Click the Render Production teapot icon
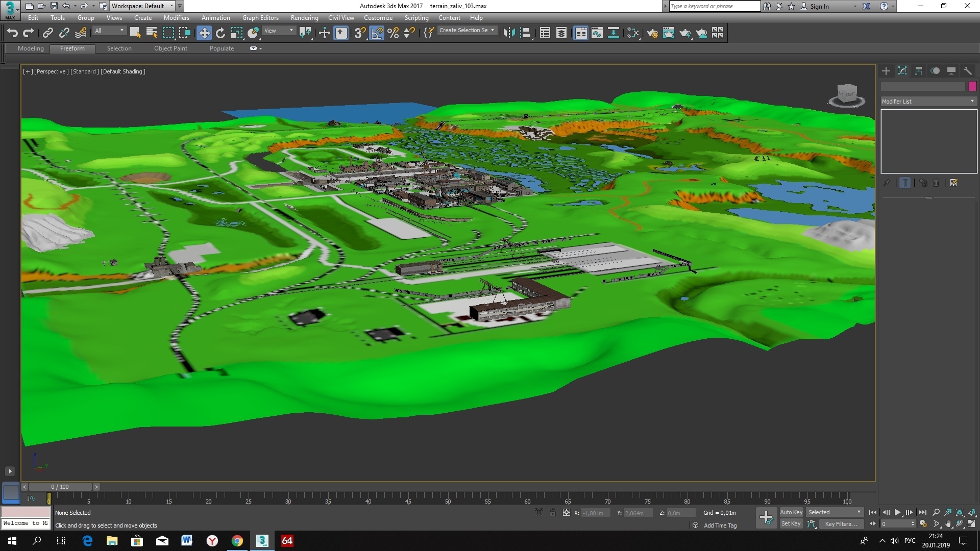Viewport: 980px width, 551px height. pyautogui.click(x=685, y=33)
